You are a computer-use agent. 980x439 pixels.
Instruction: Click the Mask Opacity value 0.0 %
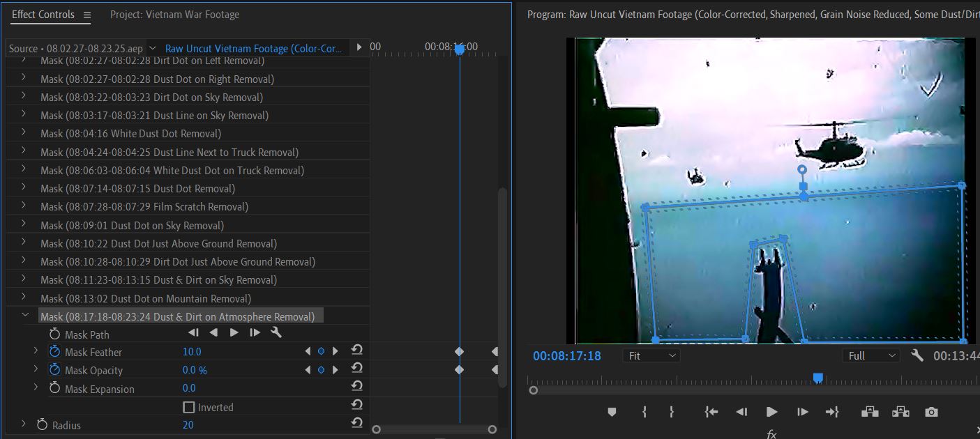pos(195,370)
